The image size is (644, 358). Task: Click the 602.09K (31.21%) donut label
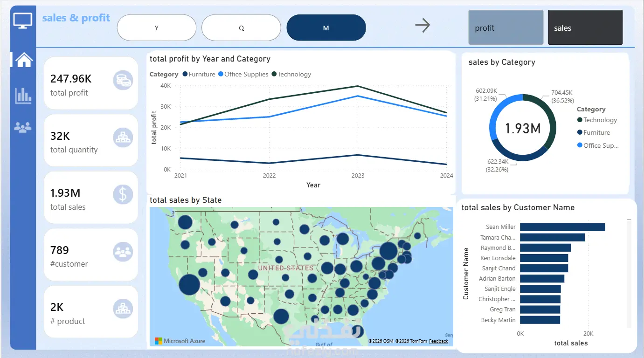(486, 95)
